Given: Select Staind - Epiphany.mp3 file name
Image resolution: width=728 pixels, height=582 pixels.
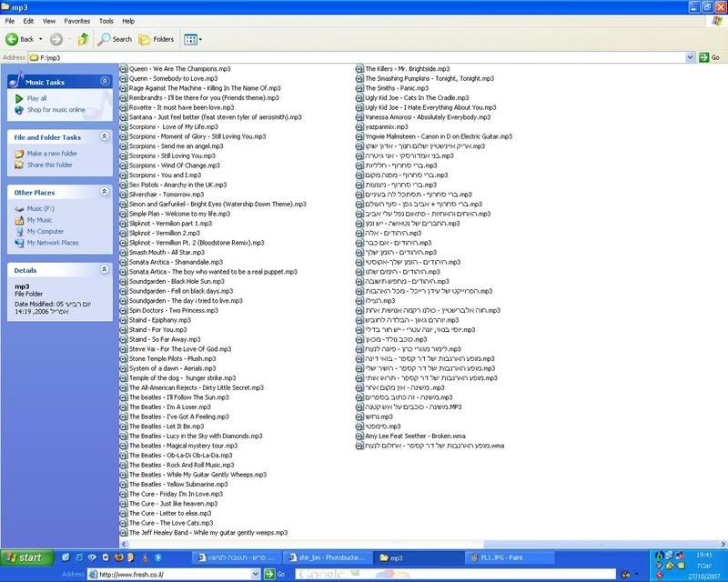Looking at the screenshot, I should click(160, 320).
